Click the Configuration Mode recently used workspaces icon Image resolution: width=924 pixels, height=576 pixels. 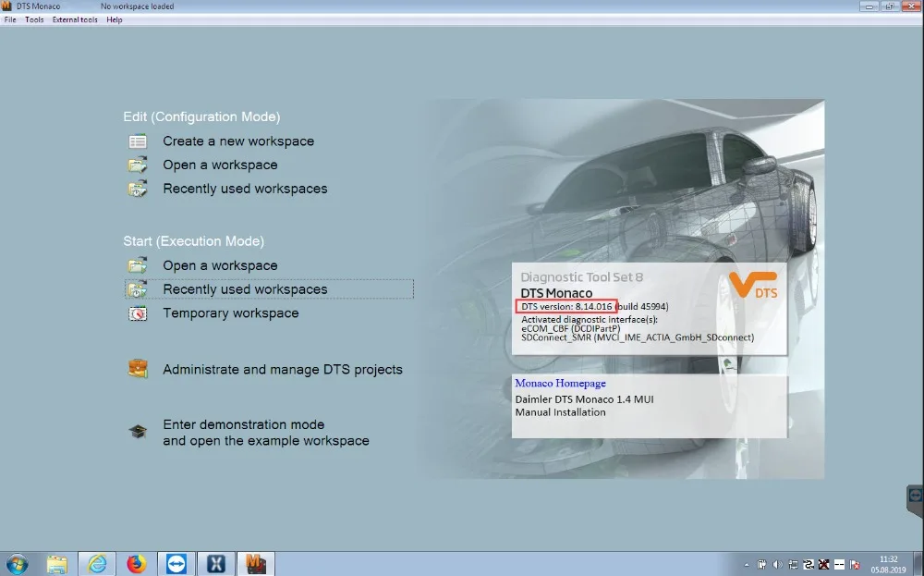click(138, 190)
